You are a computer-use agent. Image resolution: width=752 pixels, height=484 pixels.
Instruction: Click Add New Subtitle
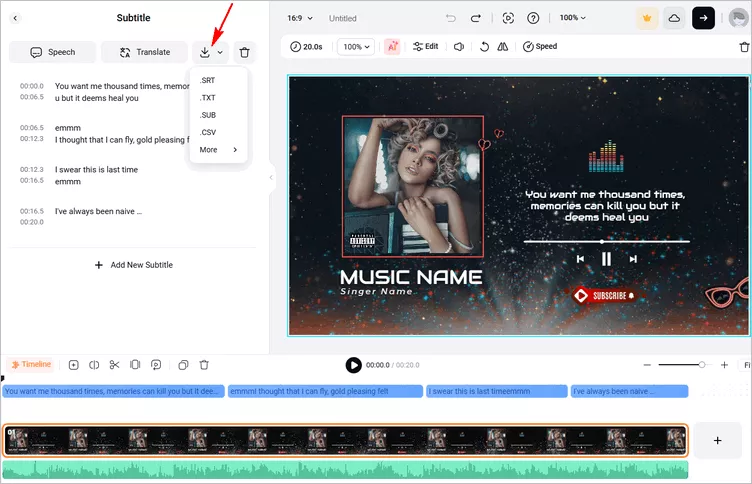133,265
